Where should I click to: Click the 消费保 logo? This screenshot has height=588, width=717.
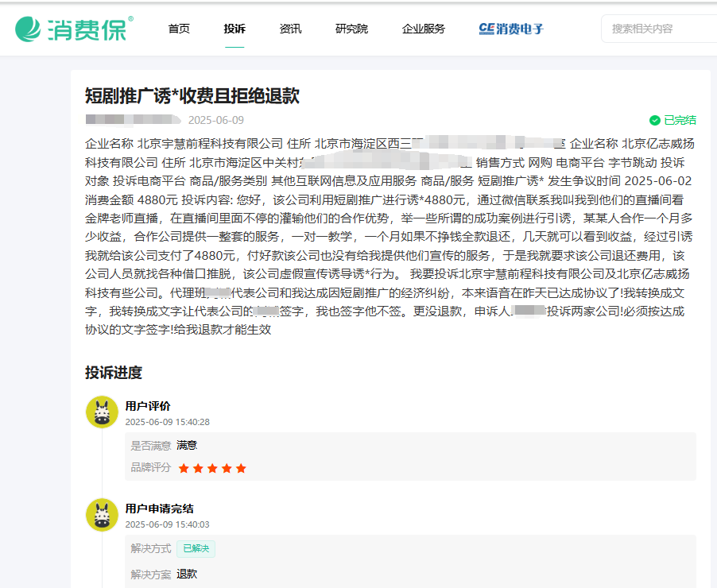coord(74,29)
